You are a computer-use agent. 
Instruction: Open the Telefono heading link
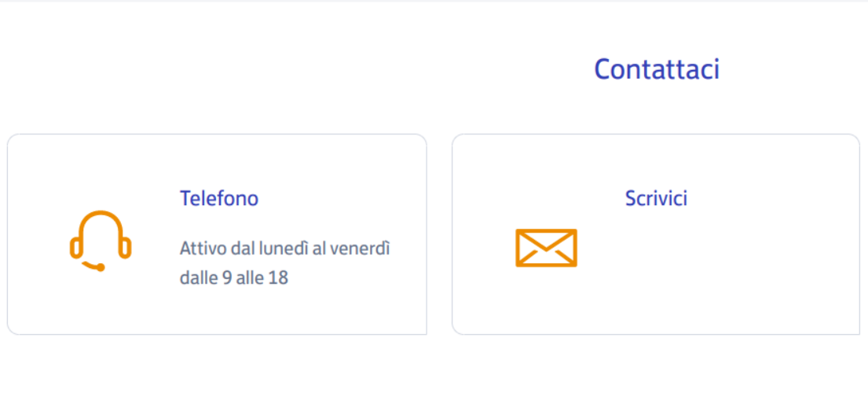tap(219, 198)
